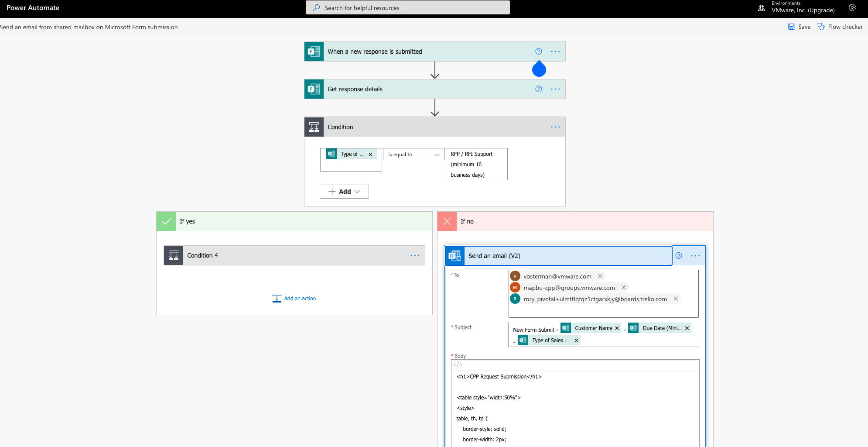Click the Environments icon in header
Screen dimensions: 868x447
click(x=762, y=8)
